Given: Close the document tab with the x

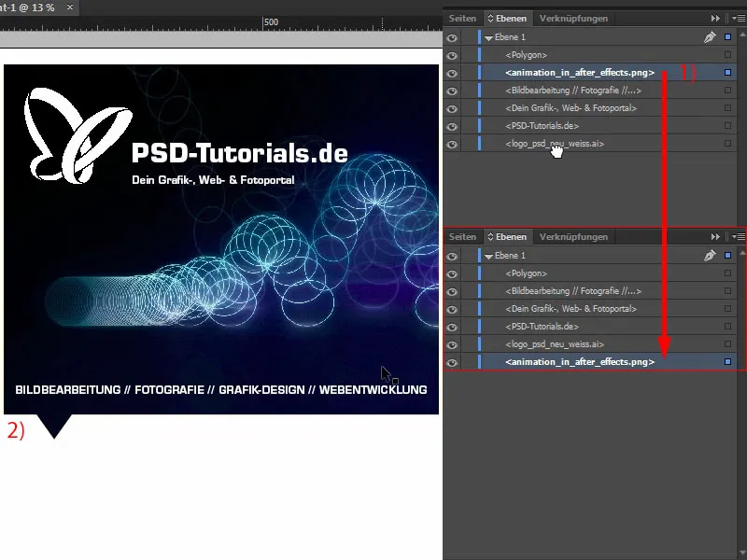Looking at the screenshot, I should [70, 7].
